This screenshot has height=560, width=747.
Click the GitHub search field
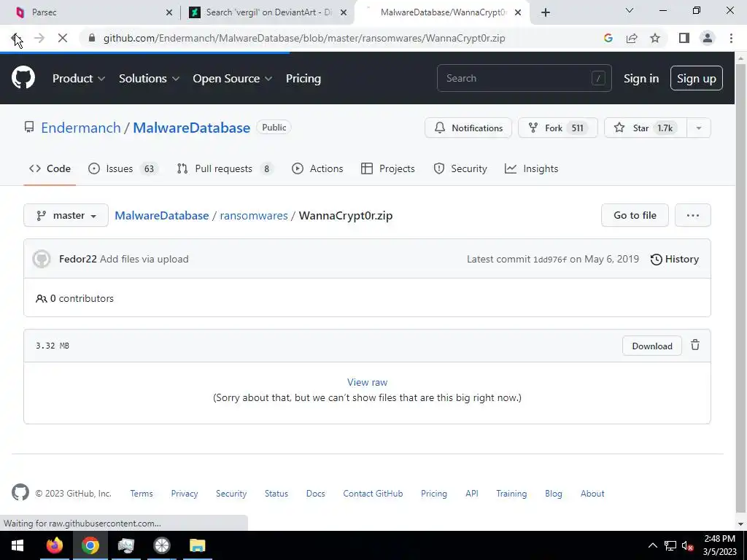[x=524, y=78]
